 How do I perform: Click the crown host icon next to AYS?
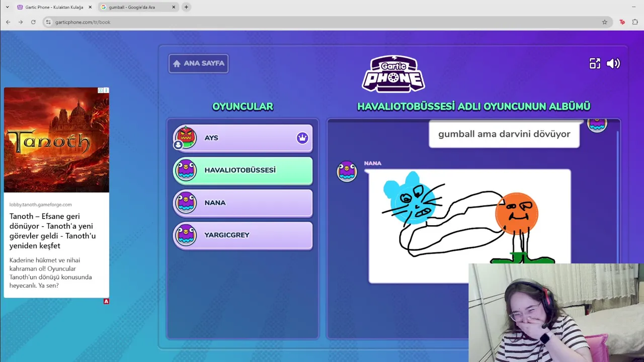click(x=302, y=138)
